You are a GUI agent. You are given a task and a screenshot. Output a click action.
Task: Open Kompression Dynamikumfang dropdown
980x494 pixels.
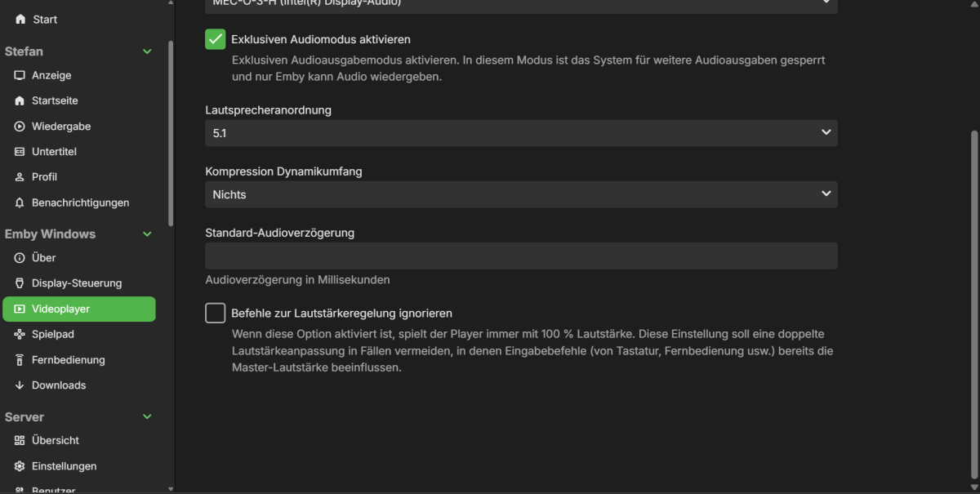521,194
